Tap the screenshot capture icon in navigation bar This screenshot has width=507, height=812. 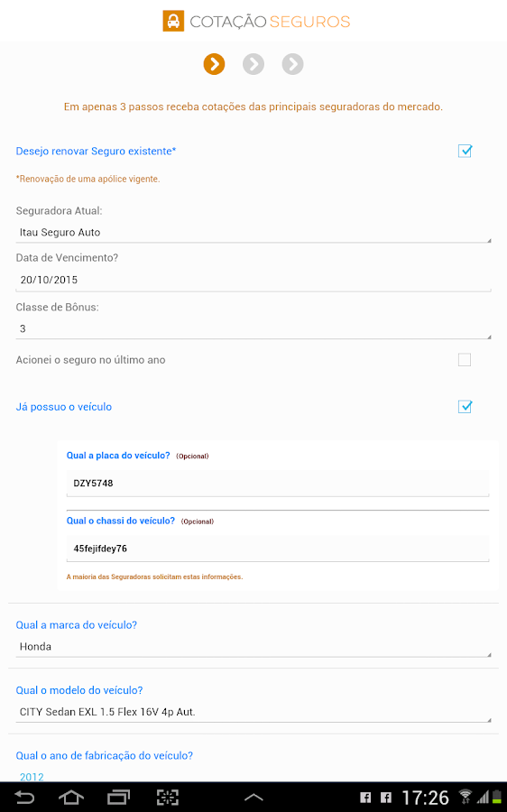167,798
